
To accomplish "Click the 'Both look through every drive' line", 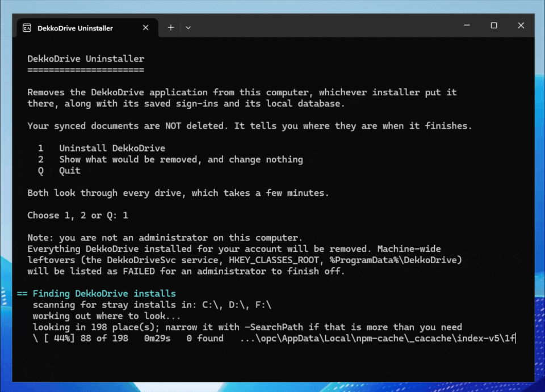I will 178,193.
